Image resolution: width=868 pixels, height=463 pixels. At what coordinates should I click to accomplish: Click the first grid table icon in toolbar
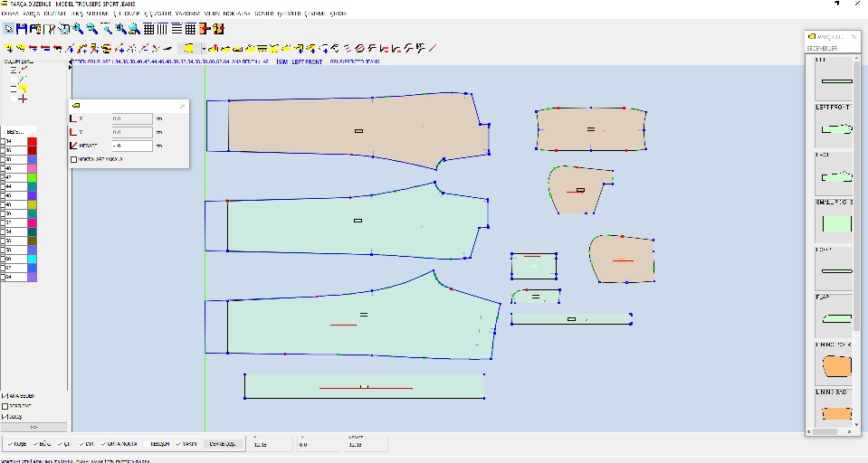point(148,29)
